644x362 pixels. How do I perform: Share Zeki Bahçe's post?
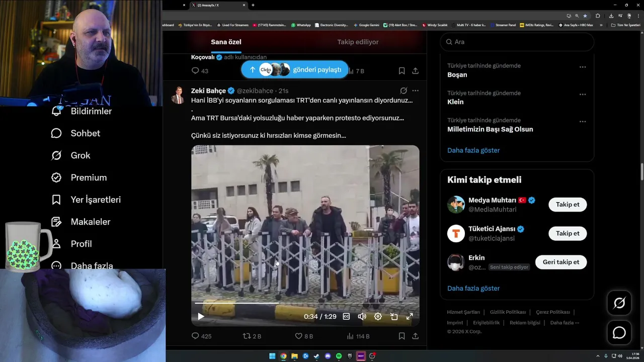[x=415, y=336]
